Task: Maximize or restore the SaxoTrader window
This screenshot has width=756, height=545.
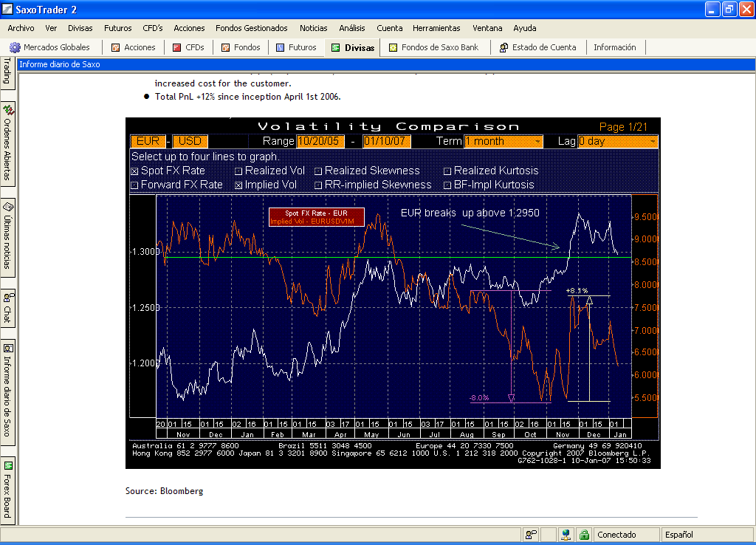Action: [x=729, y=9]
